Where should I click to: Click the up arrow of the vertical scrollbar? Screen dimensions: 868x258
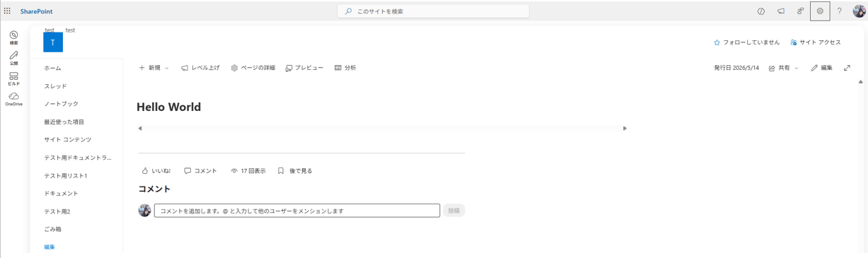[x=861, y=82]
